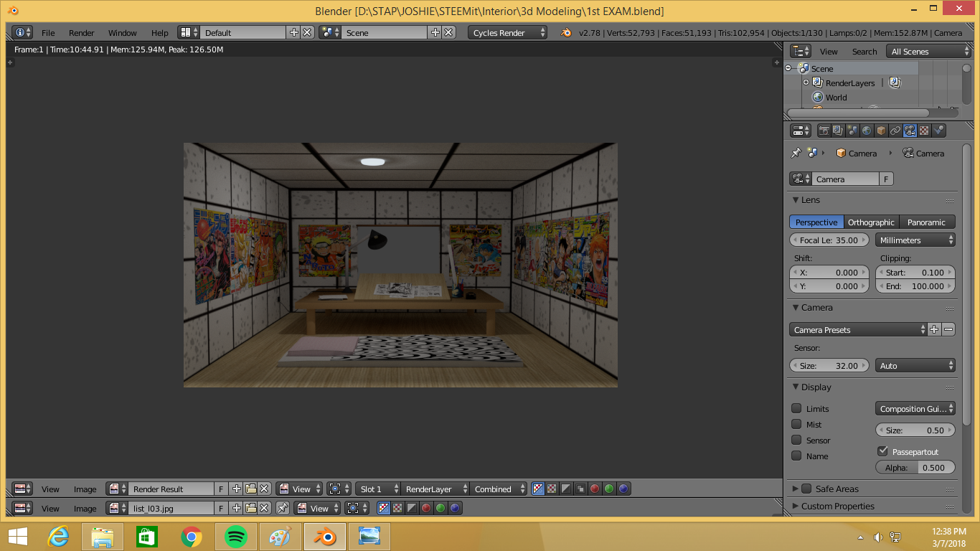The image size is (980, 551).
Task: Unlink the Render Result image
Action: [264, 489]
